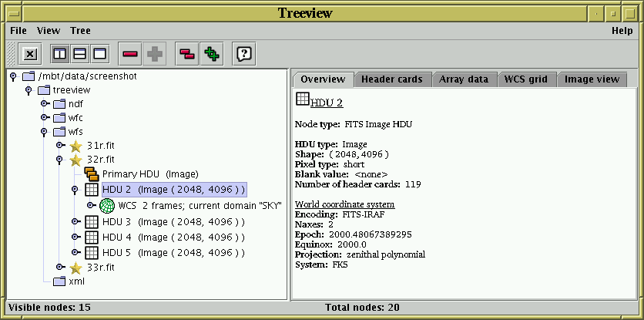The width and height of the screenshot is (644, 320).
Task: Switch to above/below split layout
Action: coord(79,54)
